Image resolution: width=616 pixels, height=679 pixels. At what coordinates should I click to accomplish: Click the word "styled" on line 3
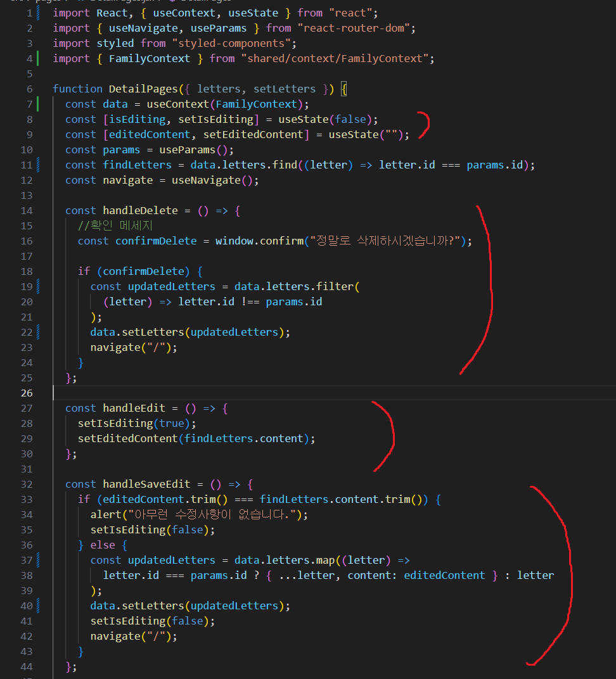pyautogui.click(x=115, y=43)
